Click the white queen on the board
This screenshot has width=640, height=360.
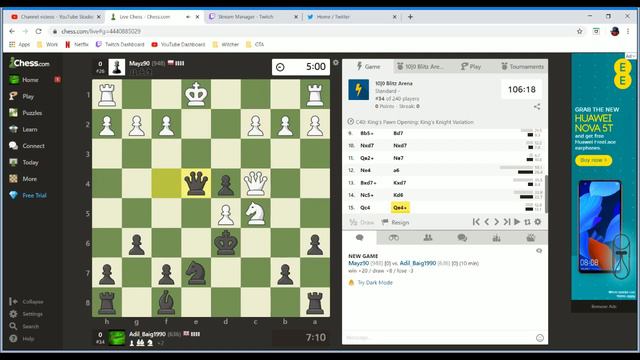pos(256,183)
